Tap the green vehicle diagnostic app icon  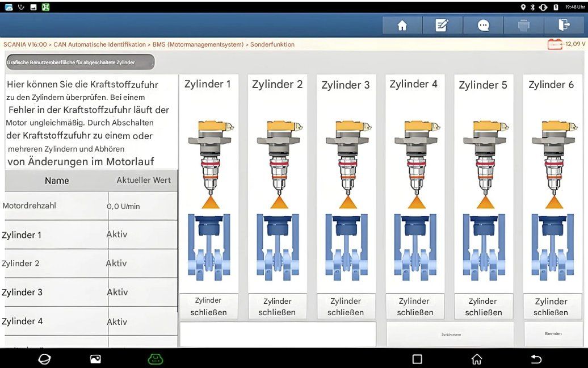pyautogui.click(x=155, y=359)
